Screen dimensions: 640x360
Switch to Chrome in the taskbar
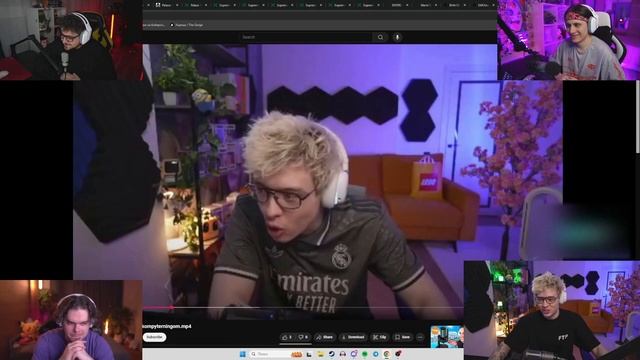click(387, 354)
